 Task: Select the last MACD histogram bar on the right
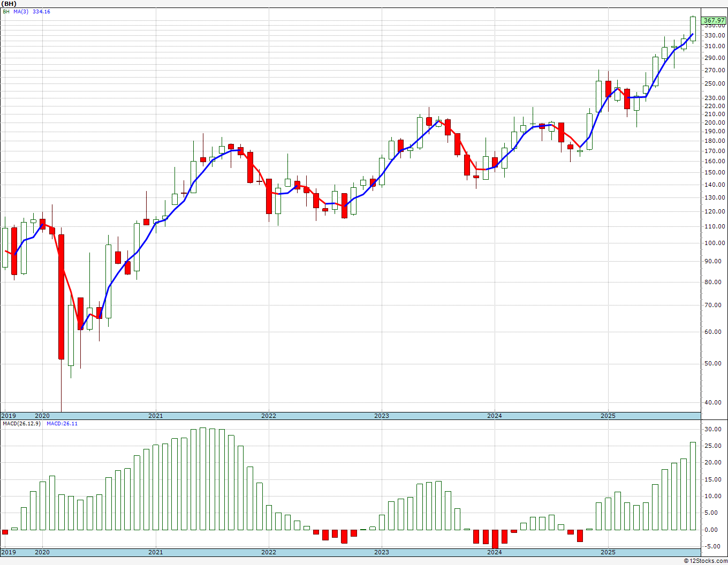point(693,486)
